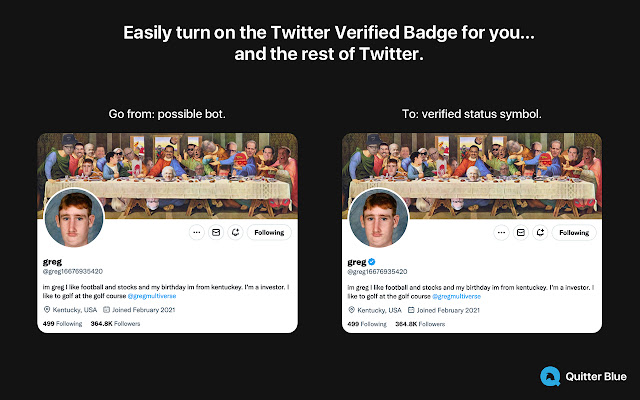Image resolution: width=640 pixels, height=400 pixels.
Task: Click the more options icon on right profile
Action: pos(502,232)
